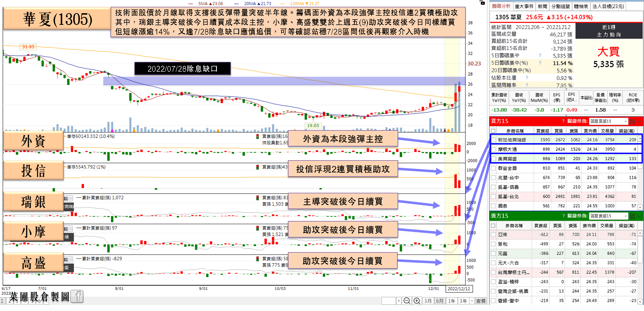This screenshot has height=311, width=644.
Task: Collapse the 賣方15 panel chevron
Action: pos(640,216)
